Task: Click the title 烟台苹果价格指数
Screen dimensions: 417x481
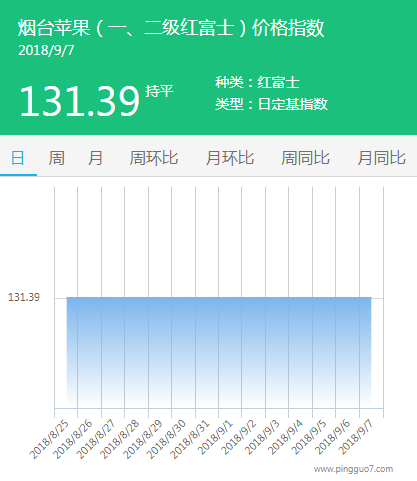Action: (x=171, y=28)
